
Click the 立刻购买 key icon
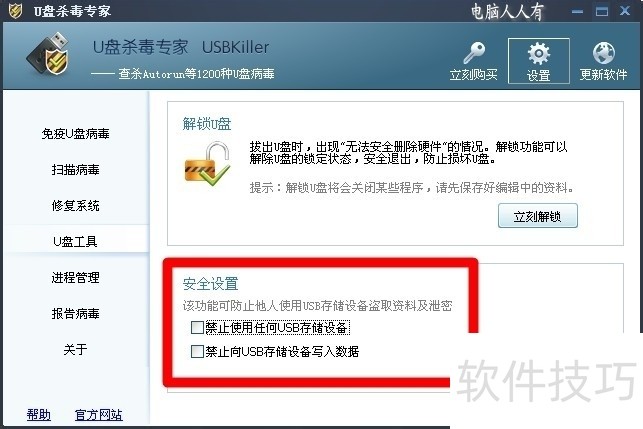(474, 53)
